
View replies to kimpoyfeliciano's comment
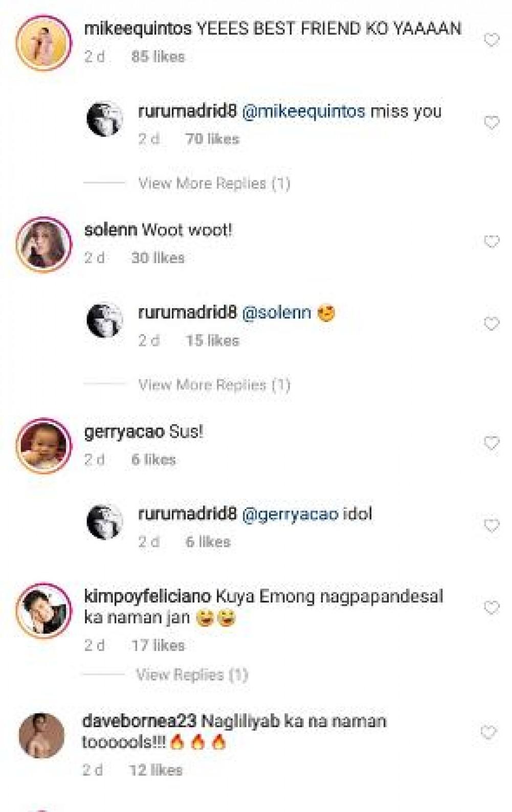point(192,675)
